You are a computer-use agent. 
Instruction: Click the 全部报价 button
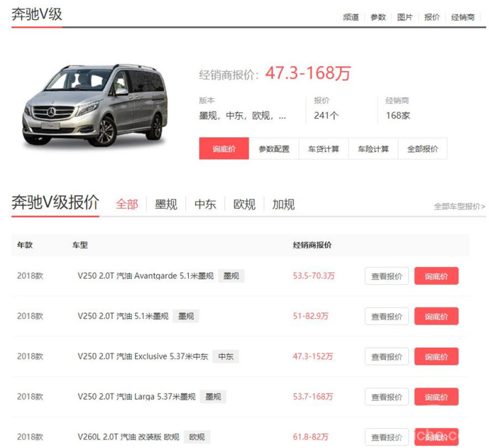point(422,149)
